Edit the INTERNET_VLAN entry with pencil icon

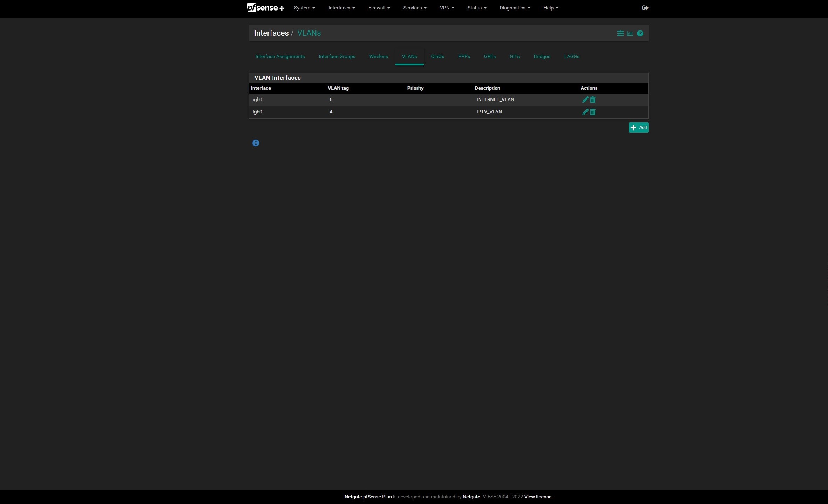585,100
